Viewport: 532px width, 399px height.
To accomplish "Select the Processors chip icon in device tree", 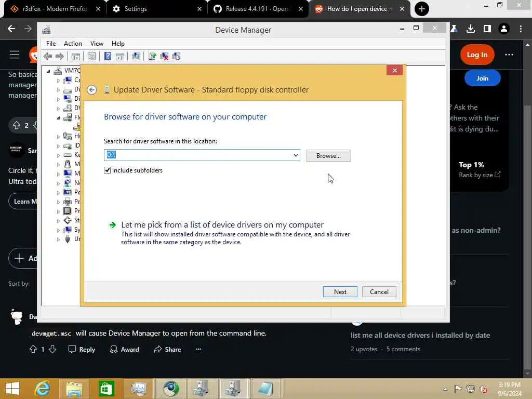I will point(68,211).
